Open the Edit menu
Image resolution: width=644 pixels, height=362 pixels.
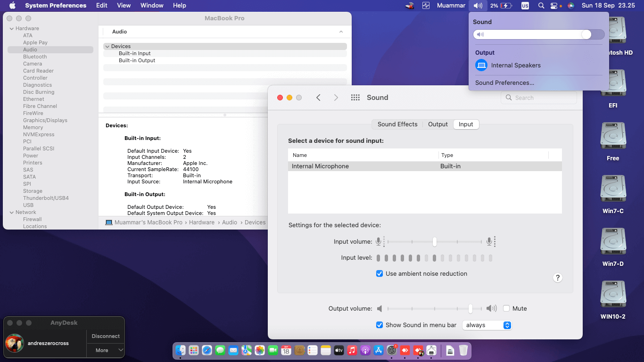[x=102, y=6]
